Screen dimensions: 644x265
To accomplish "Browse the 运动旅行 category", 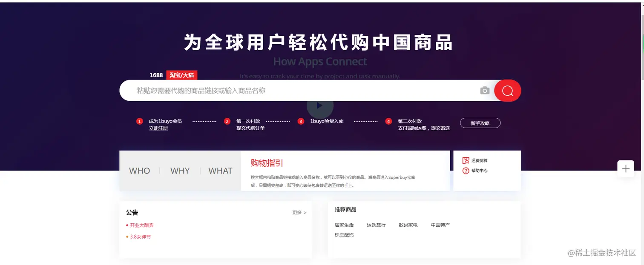I will (x=376, y=225).
